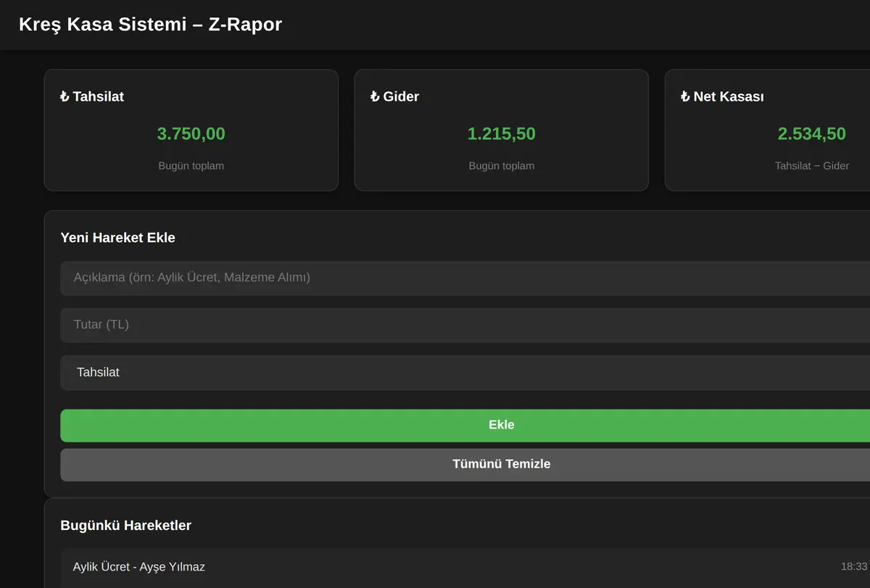
Task: Click the Tümünü Temizle button
Action: pyautogui.click(x=501, y=465)
